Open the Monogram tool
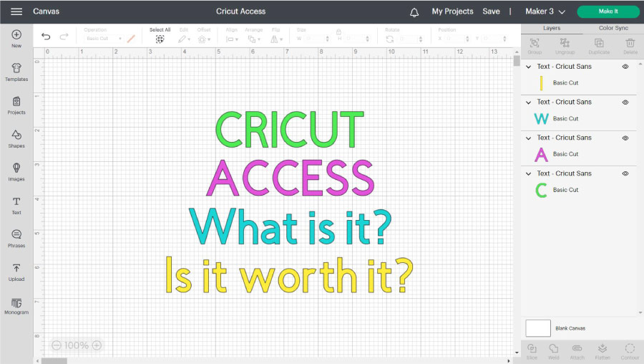Viewport: 644px width, 364px height. (x=16, y=305)
